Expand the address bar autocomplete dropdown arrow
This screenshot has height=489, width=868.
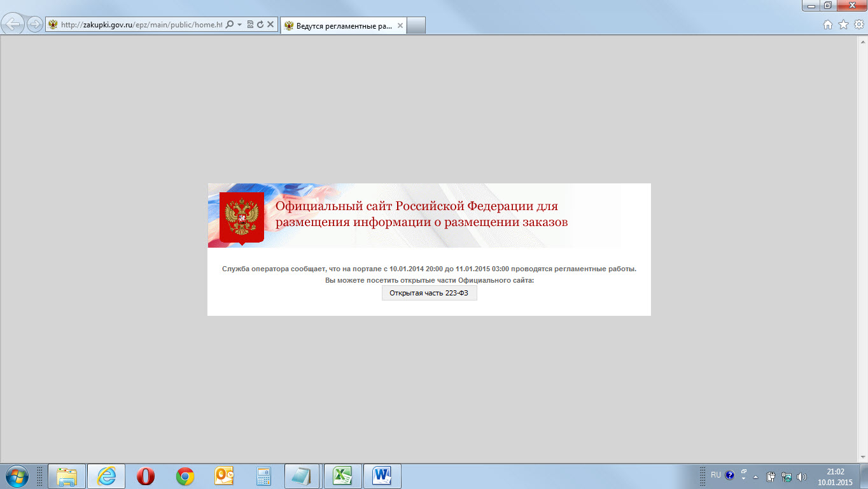[239, 25]
